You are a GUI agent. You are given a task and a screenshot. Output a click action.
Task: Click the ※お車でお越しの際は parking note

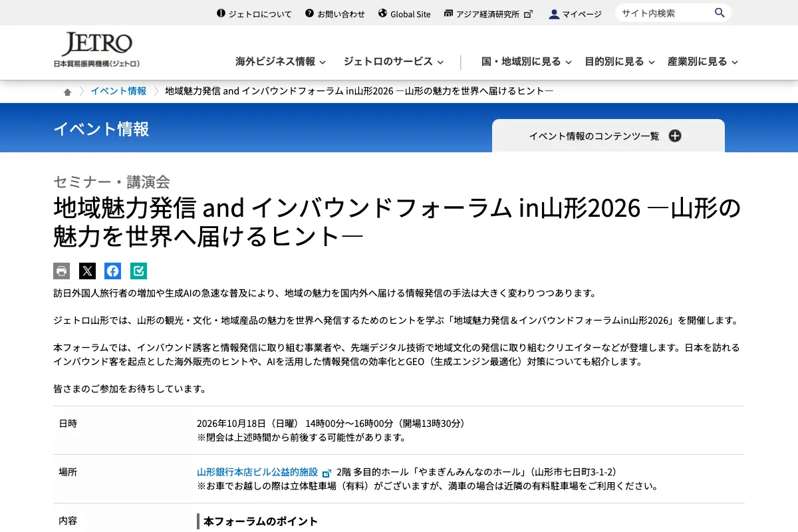(428, 486)
